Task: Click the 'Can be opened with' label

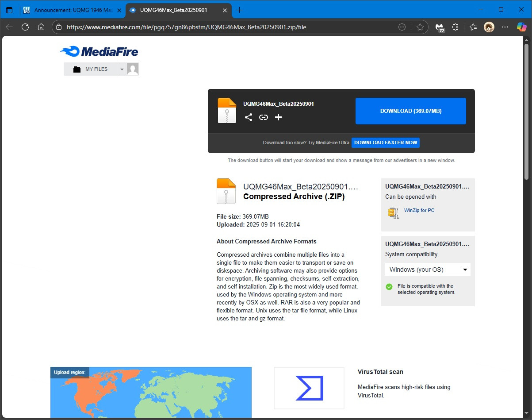Action: click(411, 197)
